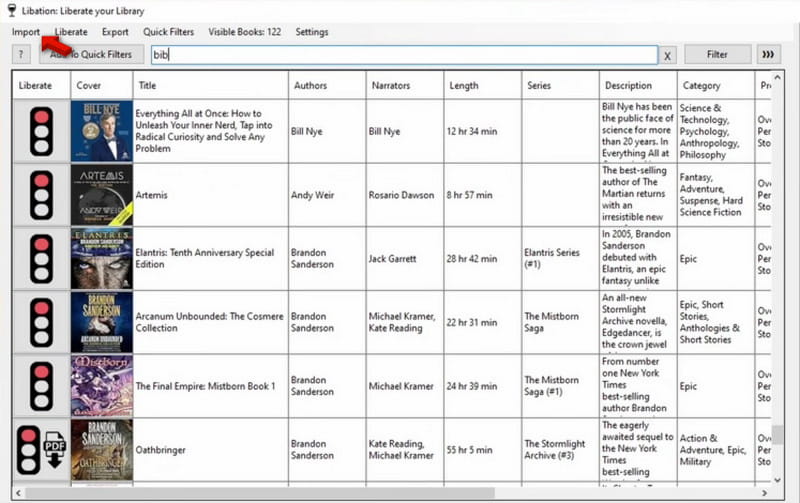The image size is (800, 503).
Task: Click into the filter search text field
Action: pyautogui.click(x=404, y=55)
